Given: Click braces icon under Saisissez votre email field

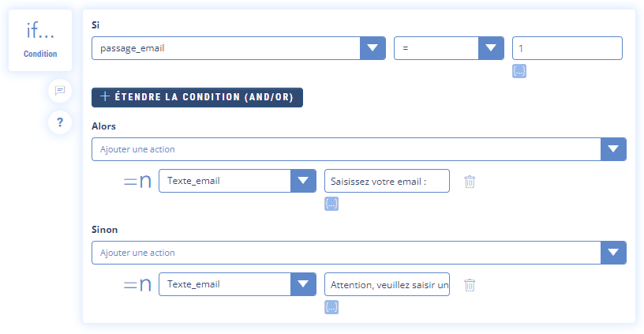Looking at the screenshot, I should (331, 205).
